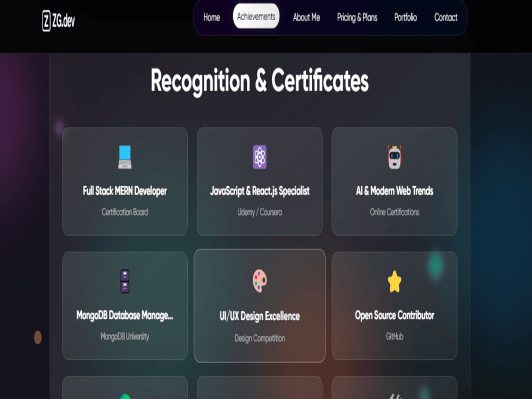Open the About Me section
Screen dimensions: 532x399
[x=306, y=18]
